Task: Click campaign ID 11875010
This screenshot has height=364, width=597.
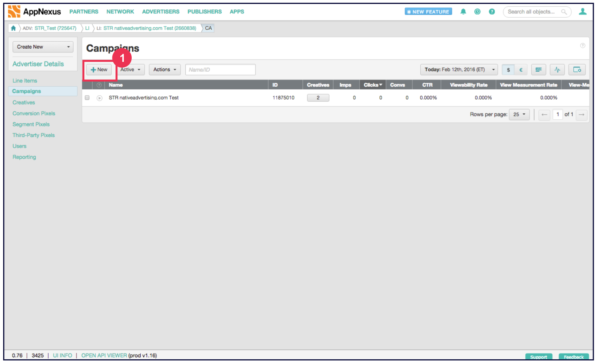Action: pos(284,98)
